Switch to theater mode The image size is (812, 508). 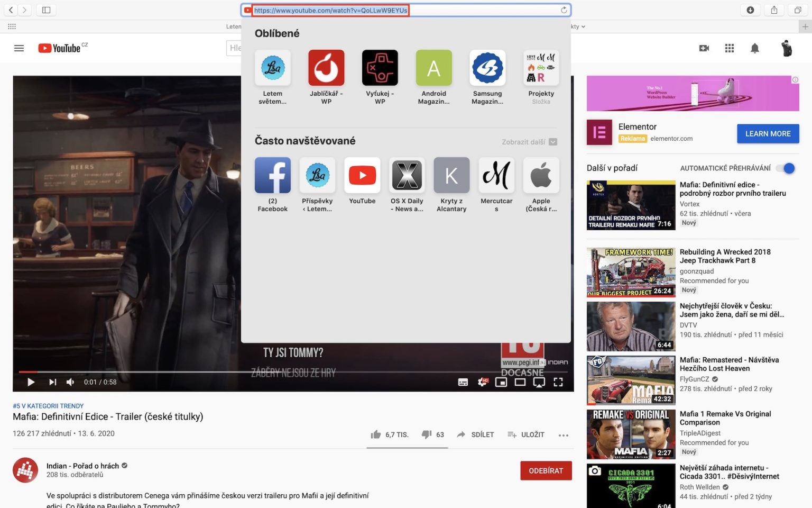point(520,382)
